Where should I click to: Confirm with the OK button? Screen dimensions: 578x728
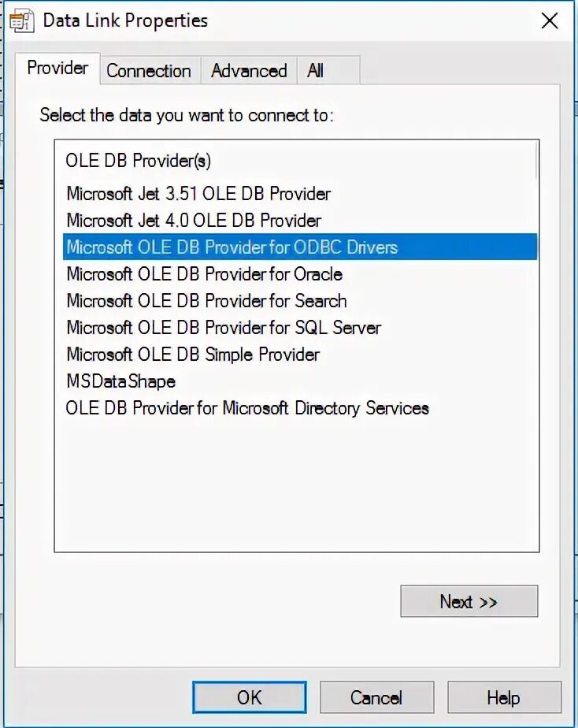(250, 697)
